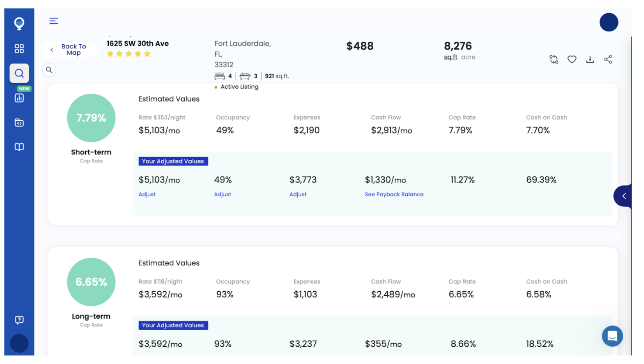
Task: Open the folder code icon in sidebar
Action: click(x=19, y=123)
